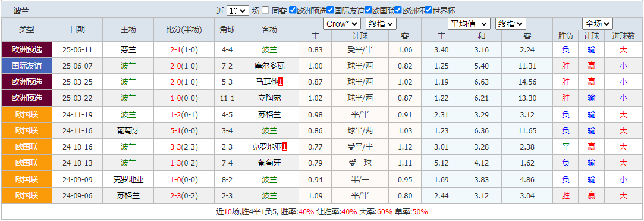Uncheck the 国际友谊 filter checkbox
This screenshot has height=221, width=644.
pos(330,10)
